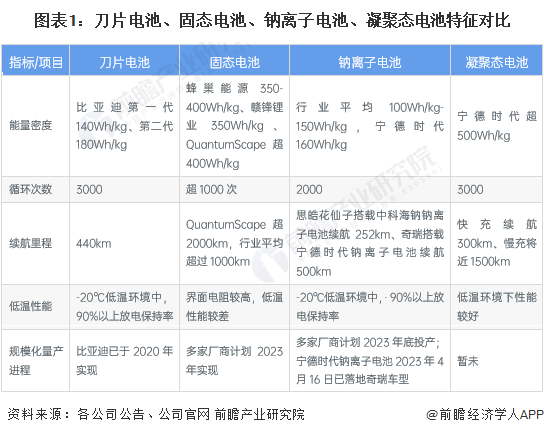Click the 440km range cell

[125, 244]
